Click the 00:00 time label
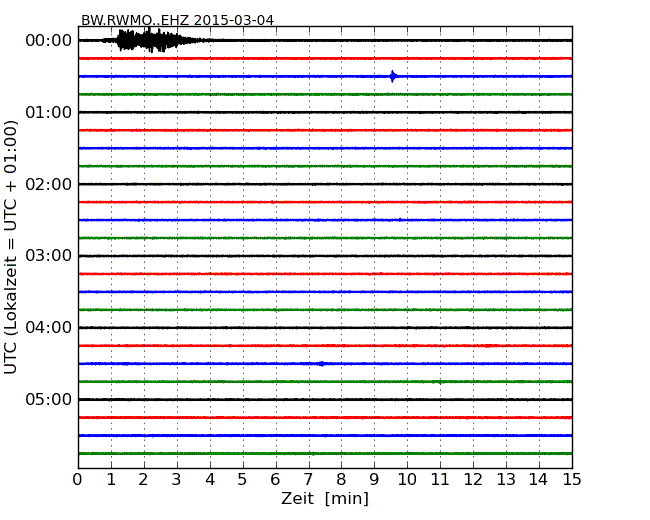Image resolution: width=650 pixels, height=520 pixels. coord(49,41)
